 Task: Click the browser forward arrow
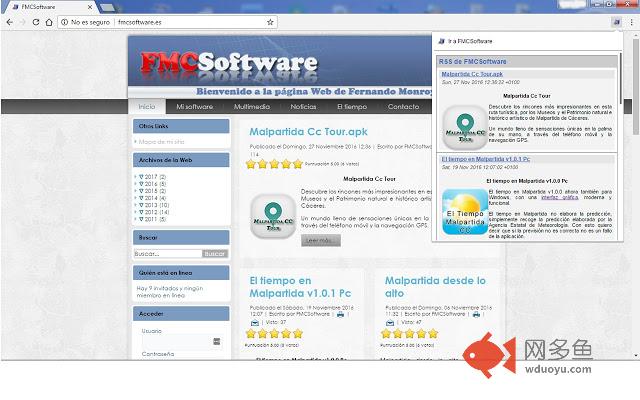pos(23,22)
